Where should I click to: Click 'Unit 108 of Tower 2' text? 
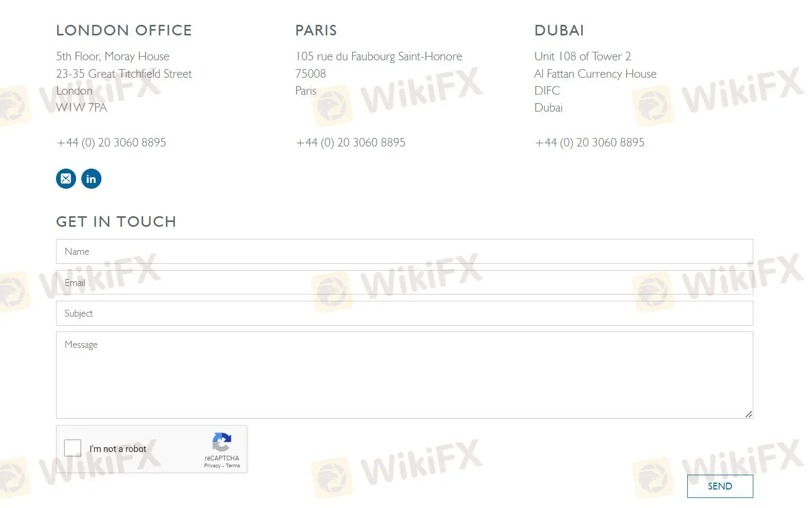point(583,57)
